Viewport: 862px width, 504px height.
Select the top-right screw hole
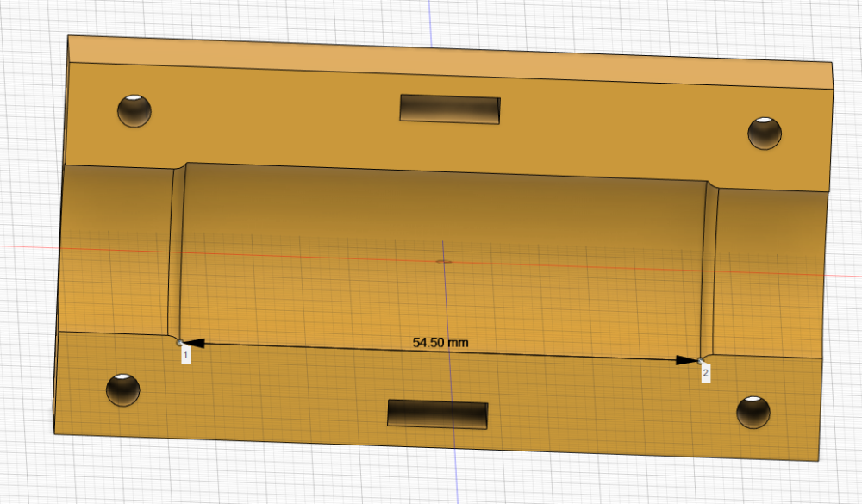click(765, 133)
